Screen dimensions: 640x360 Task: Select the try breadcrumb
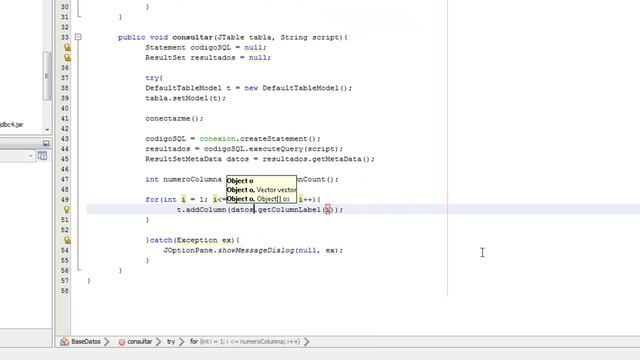coord(171,342)
